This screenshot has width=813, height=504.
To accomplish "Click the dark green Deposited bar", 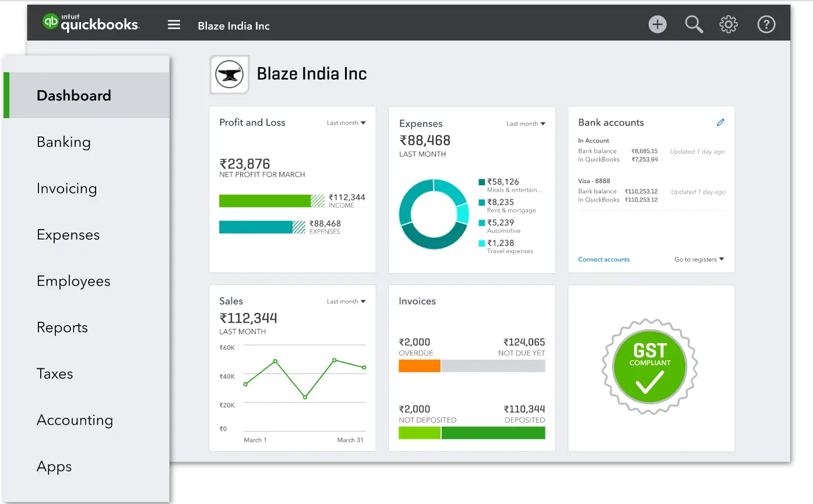I will click(494, 433).
